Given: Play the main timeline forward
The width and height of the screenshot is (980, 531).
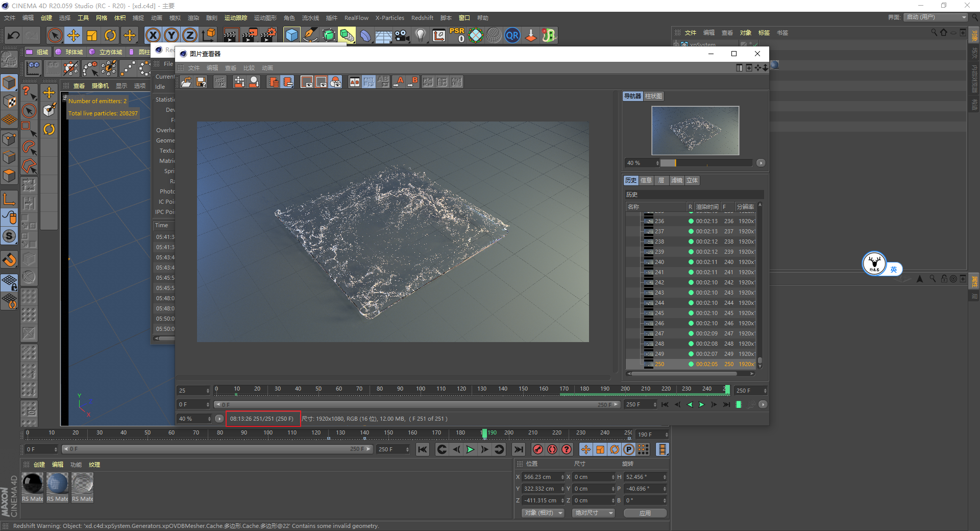Looking at the screenshot, I should click(470, 449).
